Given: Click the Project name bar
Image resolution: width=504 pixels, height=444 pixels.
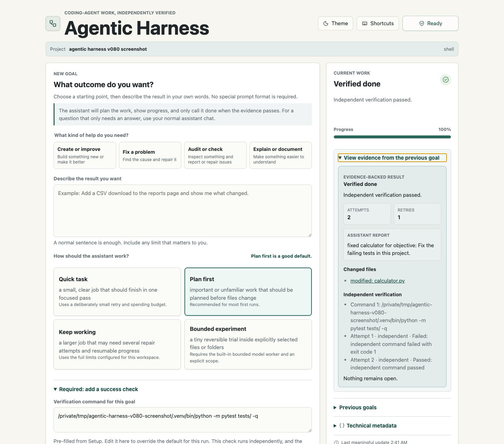Looking at the screenshot, I should click(252, 49).
